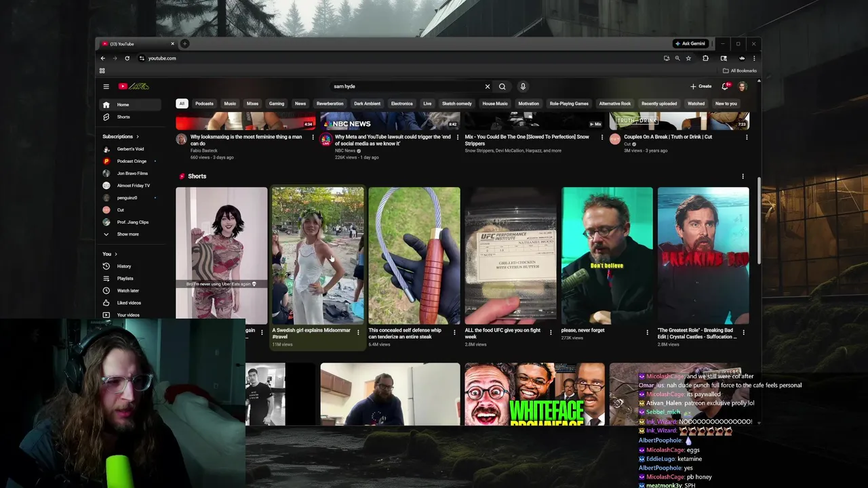This screenshot has height=488, width=868.
Task: Go to Home in the sidebar
Action: [130, 104]
